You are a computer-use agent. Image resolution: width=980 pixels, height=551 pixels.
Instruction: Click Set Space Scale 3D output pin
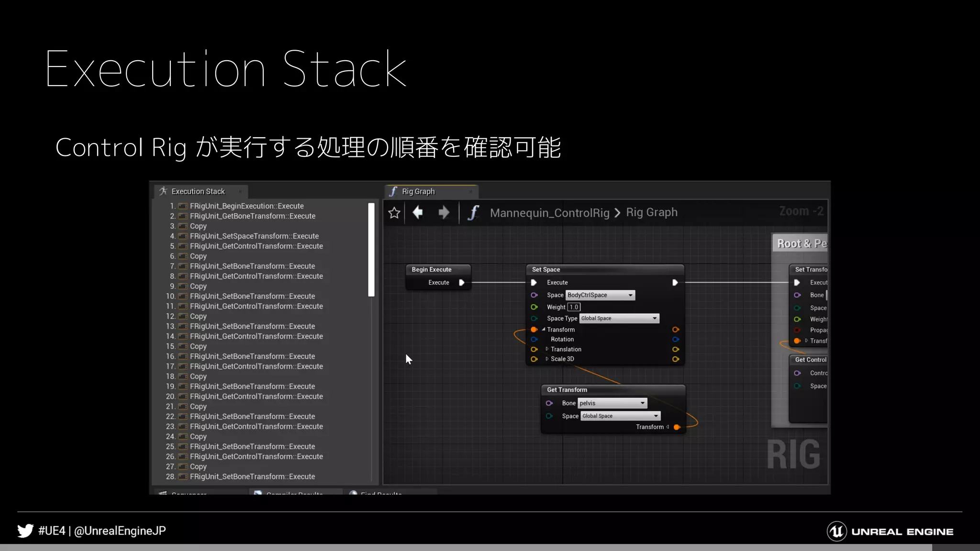676,359
